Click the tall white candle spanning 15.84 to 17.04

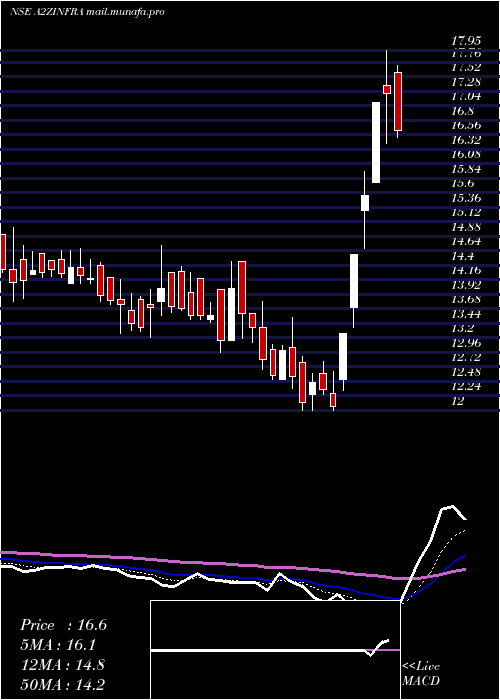(x=376, y=142)
